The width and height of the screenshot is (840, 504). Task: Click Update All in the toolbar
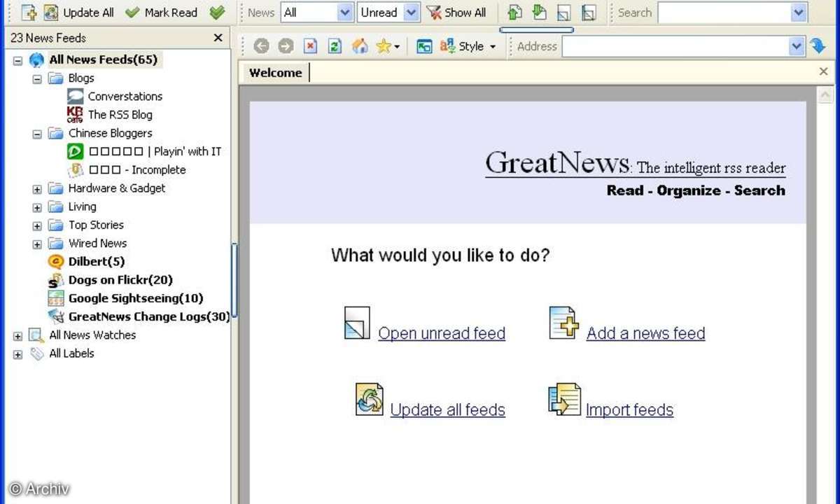(x=78, y=12)
